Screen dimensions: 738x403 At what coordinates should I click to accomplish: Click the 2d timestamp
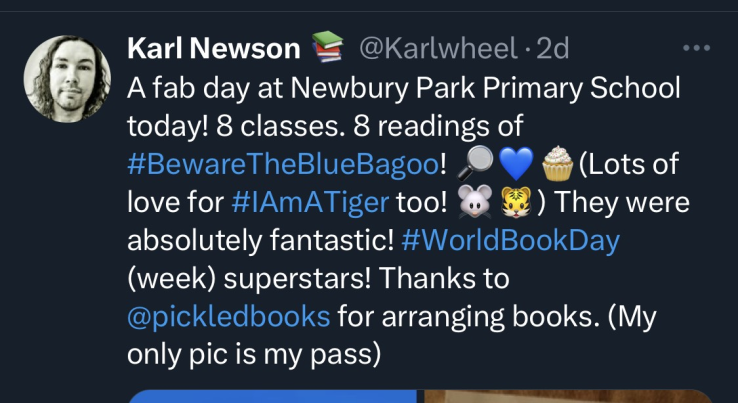click(x=553, y=48)
